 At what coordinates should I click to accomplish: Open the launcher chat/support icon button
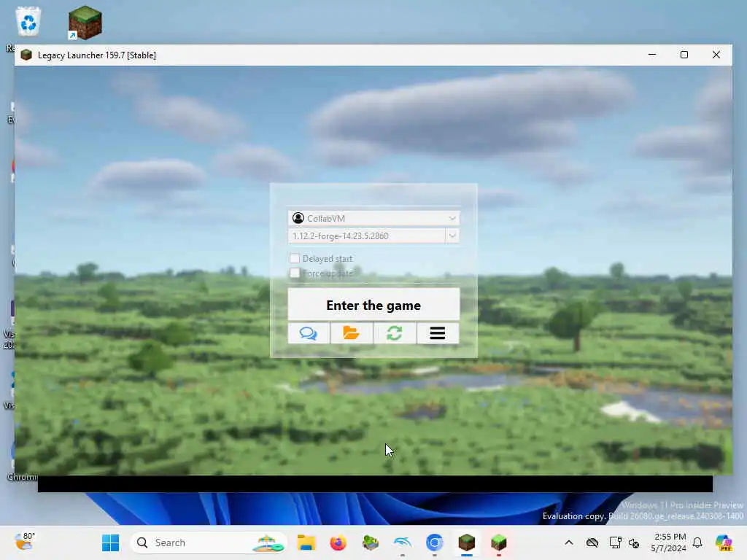pyautogui.click(x=309, y=332)
